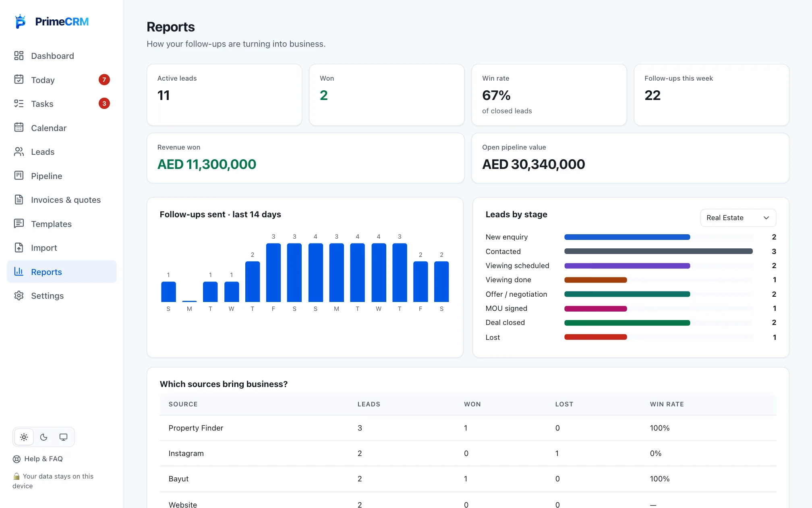Screen dimensions: 812x508
Task: Click the Invoices & quotes document icon
Action: (19, 200)
